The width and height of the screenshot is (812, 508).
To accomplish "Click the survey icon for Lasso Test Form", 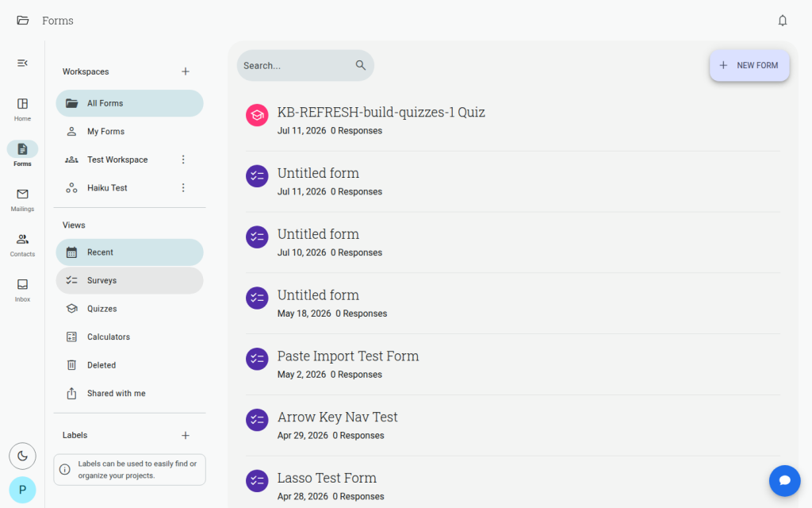I will [x=257, y=480].
